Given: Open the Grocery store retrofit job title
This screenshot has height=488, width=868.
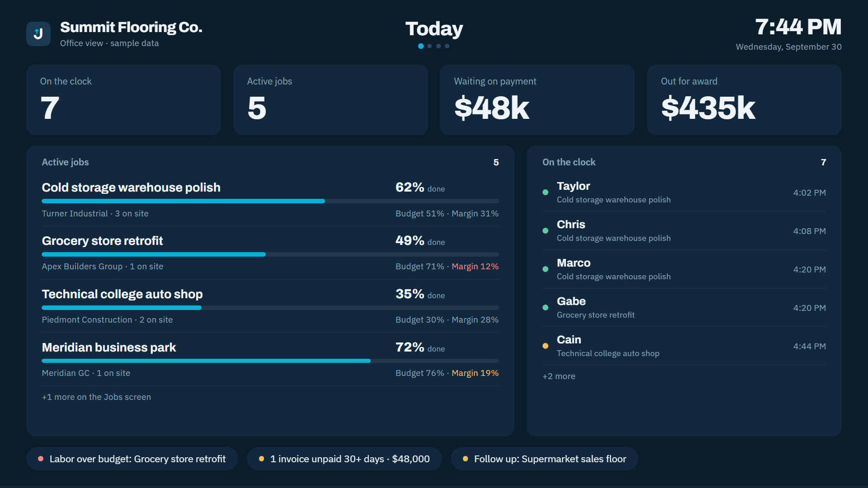Looking at the screenshot, I should [102, 241].
